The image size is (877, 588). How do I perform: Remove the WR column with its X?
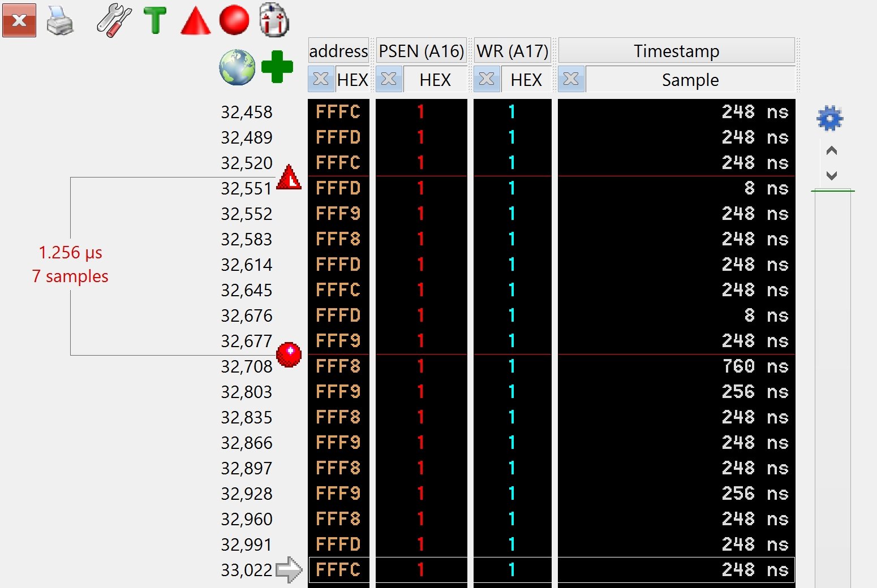click(487, 79)
